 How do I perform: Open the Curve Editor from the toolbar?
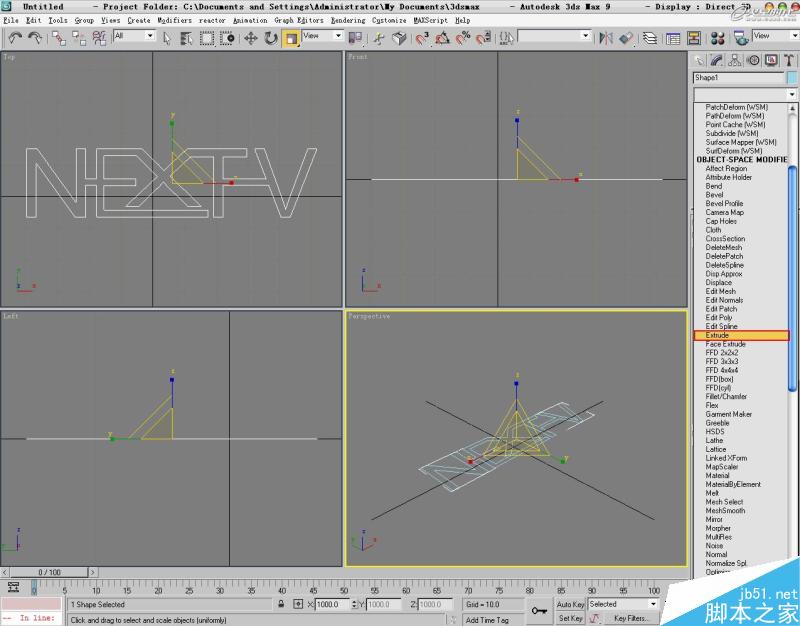pos(673,39)
